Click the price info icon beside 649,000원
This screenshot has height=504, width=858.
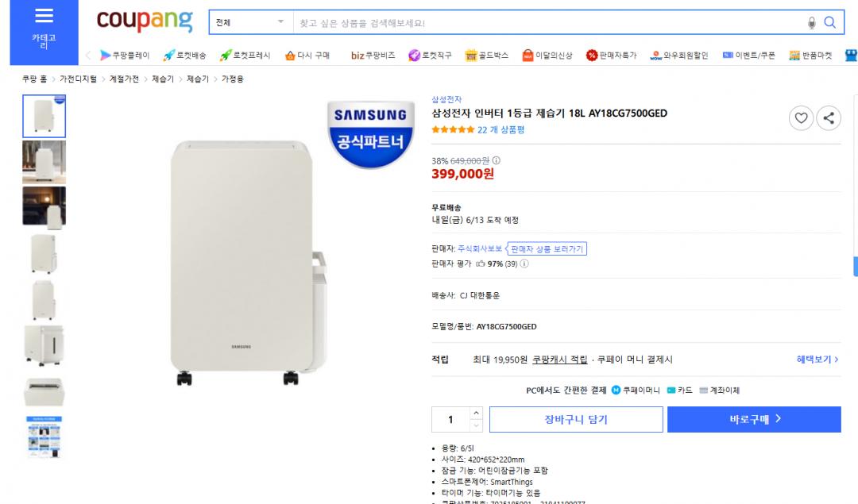coord(497,160)
